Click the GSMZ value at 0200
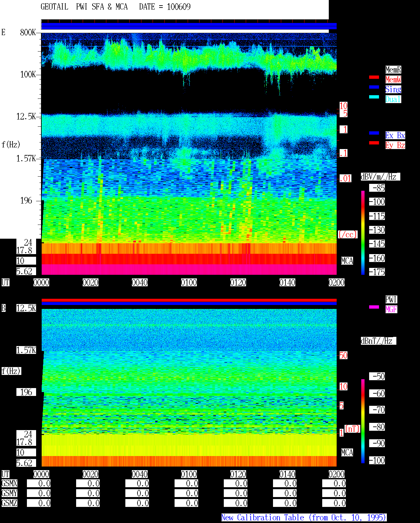The height and width of the screenshot is (523, 420). click(334, 503)
